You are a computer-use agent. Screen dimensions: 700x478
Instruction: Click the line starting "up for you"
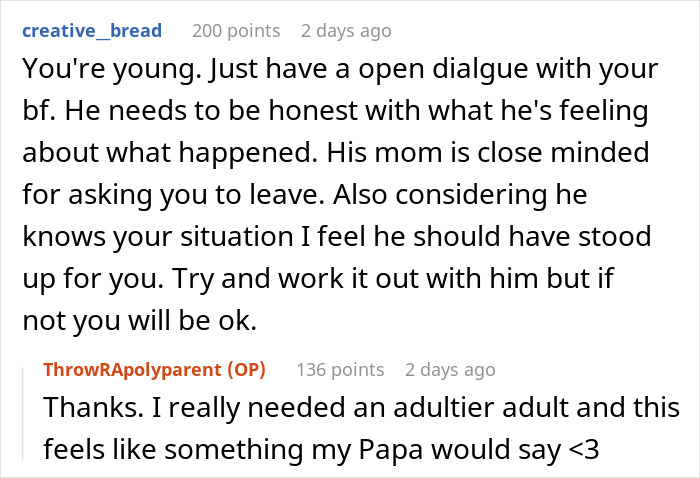click(x=320, y=278)
